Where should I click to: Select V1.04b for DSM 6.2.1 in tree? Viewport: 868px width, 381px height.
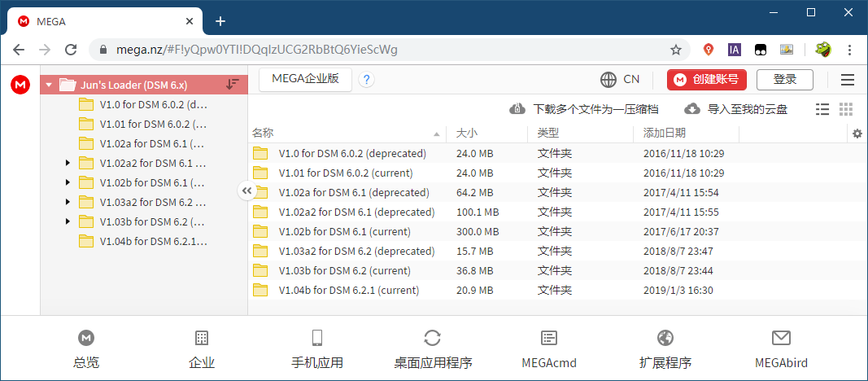tap(144, 242)
